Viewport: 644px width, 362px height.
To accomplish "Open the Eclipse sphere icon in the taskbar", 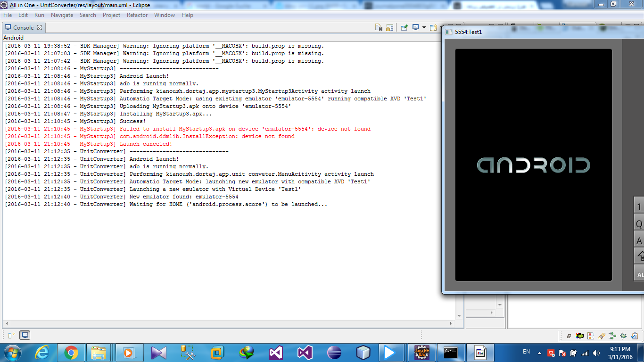I will pos(334,353).
